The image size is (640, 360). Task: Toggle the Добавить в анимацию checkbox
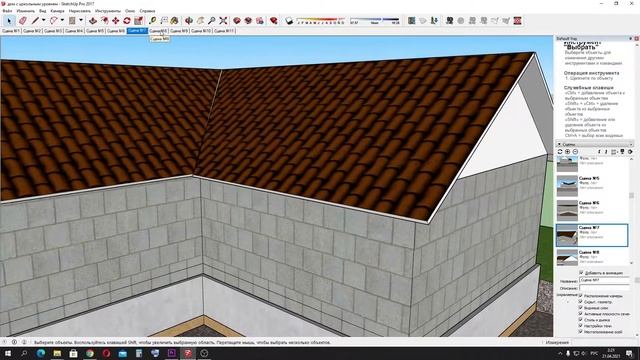(x=581, y=272)
